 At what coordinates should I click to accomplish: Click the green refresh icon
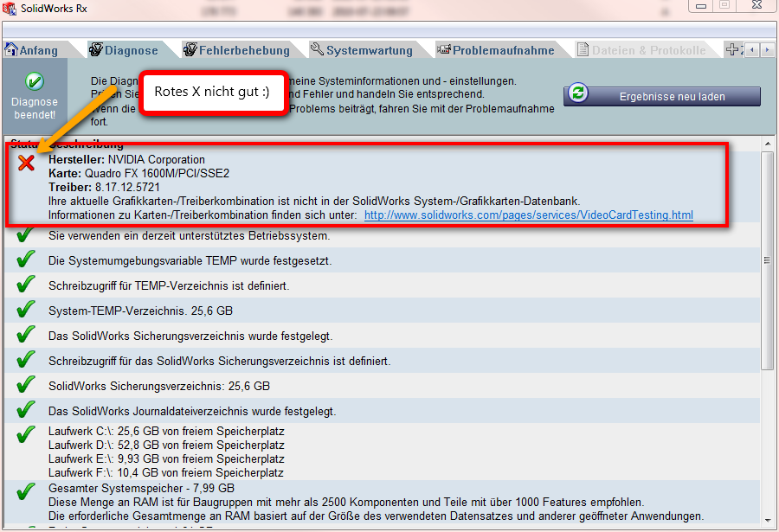(578, 93)
